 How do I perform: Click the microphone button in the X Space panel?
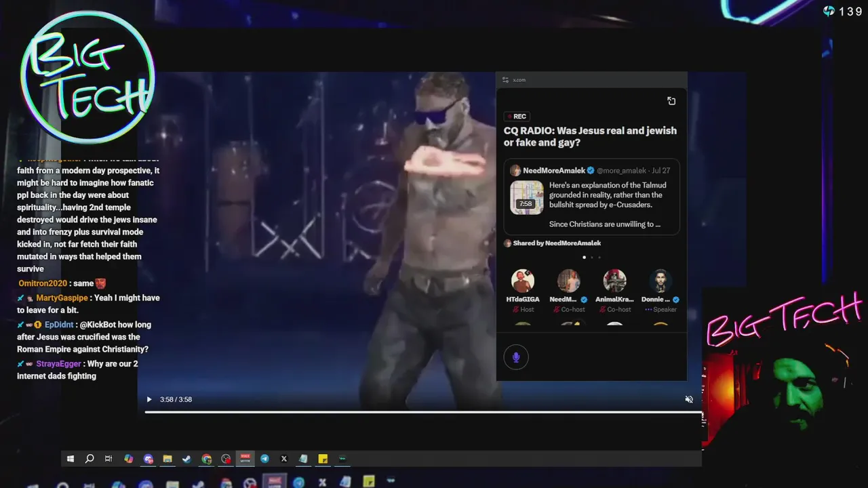point(516,357)
